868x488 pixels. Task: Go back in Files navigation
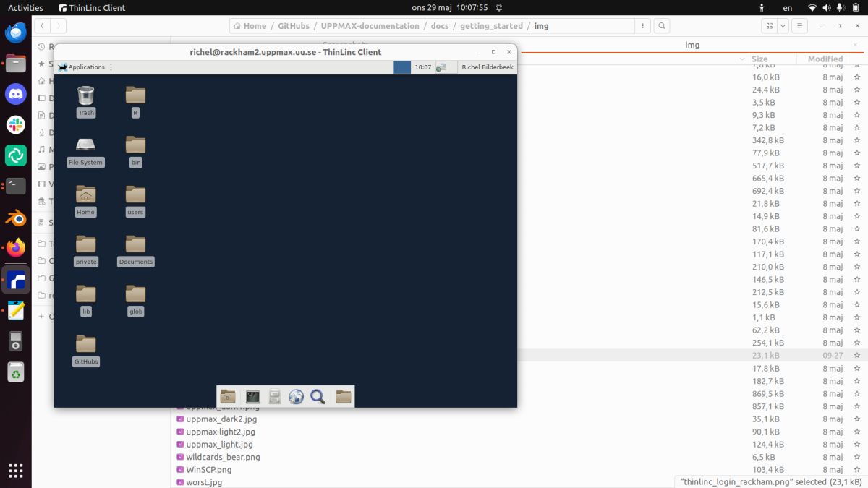42,26
